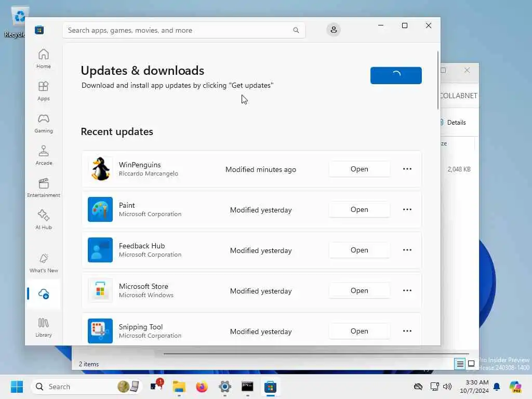Switch background window to large icons view
The width and height of the screenshot is (532, 399).
471,364
